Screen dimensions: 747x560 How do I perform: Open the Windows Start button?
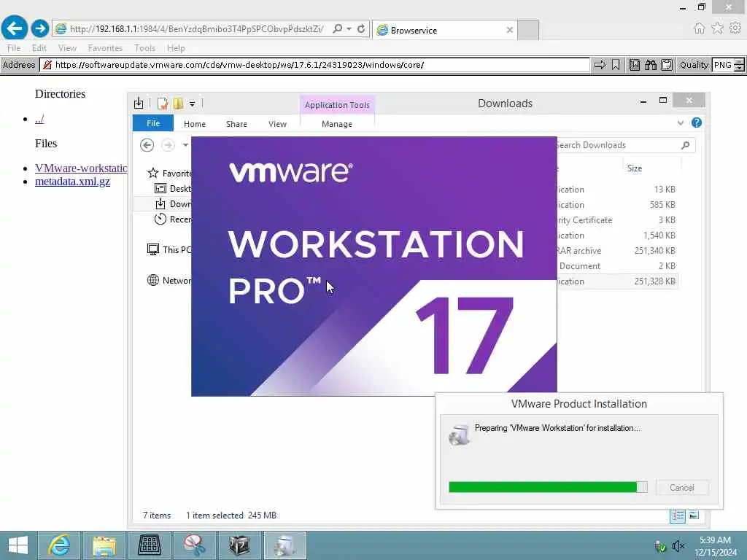pos(18,545)
